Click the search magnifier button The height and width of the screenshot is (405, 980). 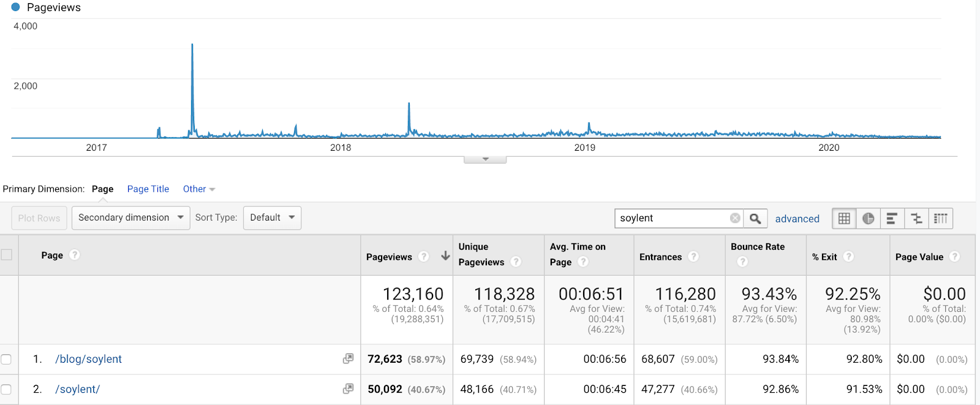(755, 218)
